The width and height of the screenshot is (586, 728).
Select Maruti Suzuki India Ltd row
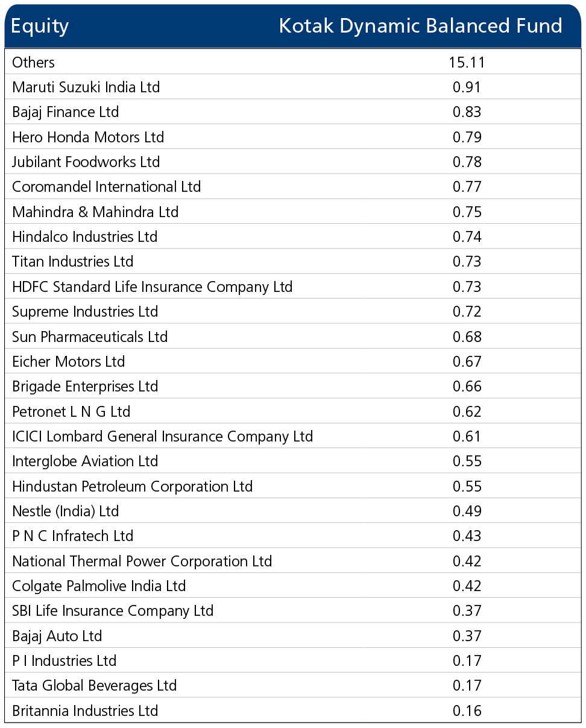click(293, 87)
